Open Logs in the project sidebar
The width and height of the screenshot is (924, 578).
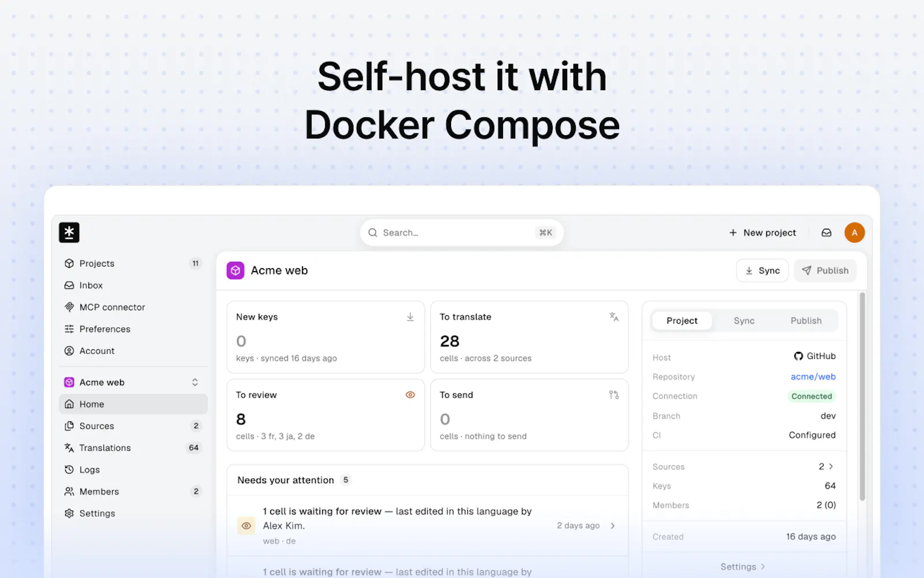pos(133,469)
